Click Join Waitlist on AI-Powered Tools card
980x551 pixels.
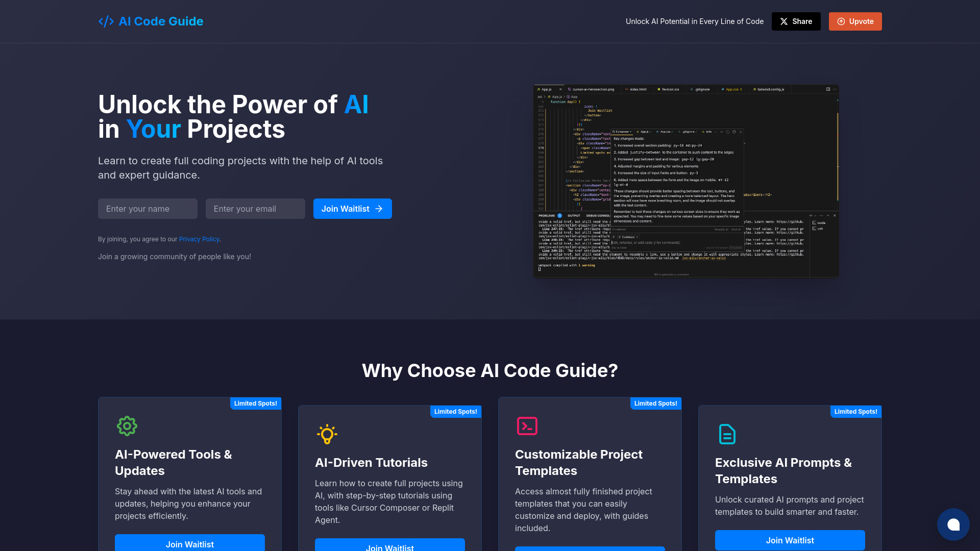click(190, 544)
